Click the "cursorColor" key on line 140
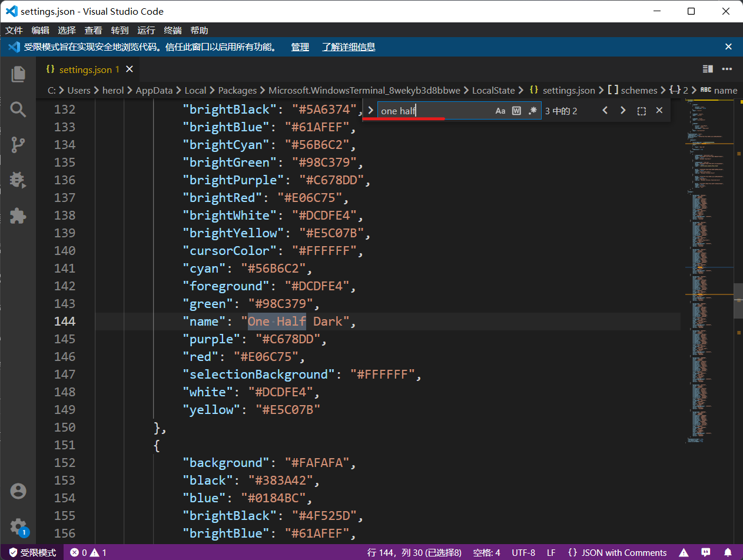This screenshot has height=560, width=743. pyautogui.click(x=230, y=250)
